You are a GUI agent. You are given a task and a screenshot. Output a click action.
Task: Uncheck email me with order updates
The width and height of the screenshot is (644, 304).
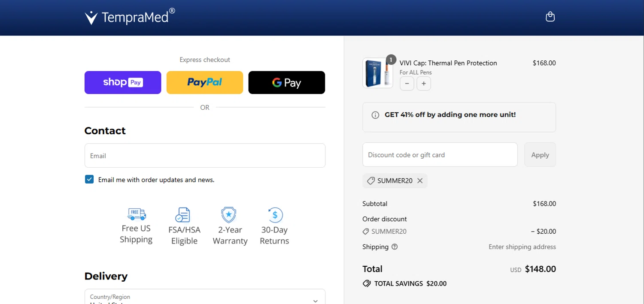(x=89, y=179)
